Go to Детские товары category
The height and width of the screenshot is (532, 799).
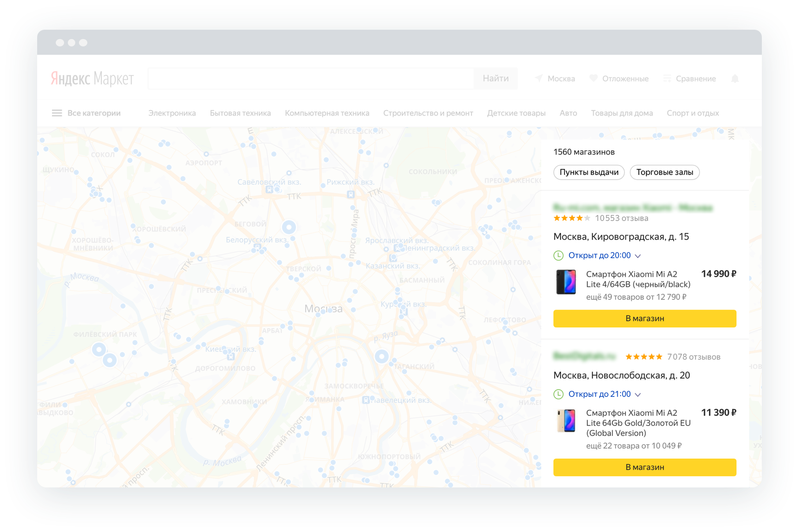tap(516, 113)
